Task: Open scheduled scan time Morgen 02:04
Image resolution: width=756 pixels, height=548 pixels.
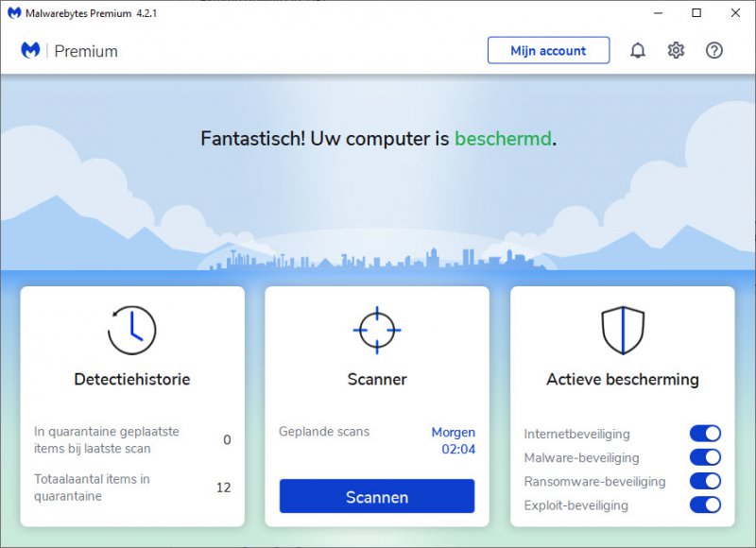Action: pyautogui.click(x=454, y=440)
